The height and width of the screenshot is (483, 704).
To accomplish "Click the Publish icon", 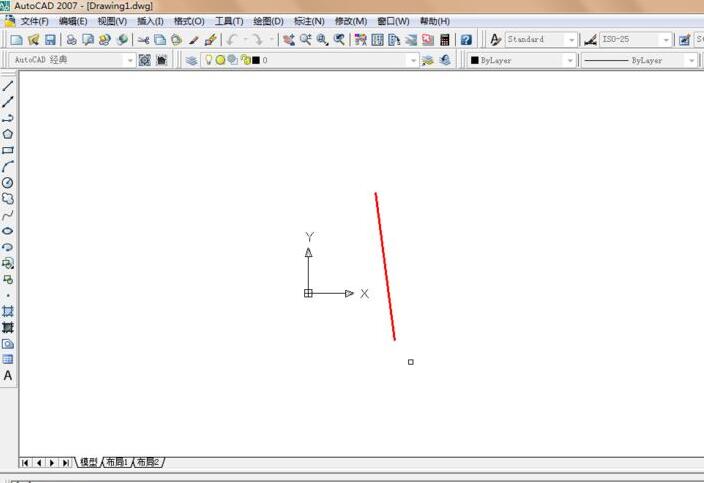I will 105,40.
